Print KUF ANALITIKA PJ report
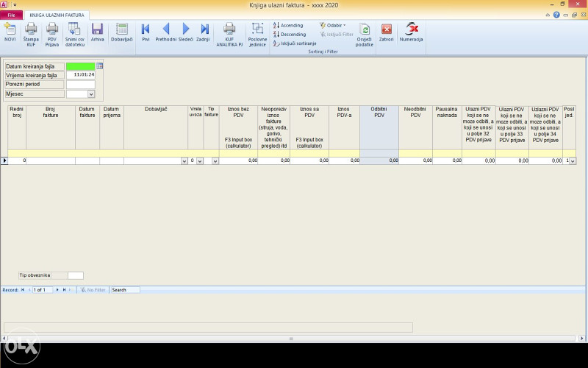This screenshot has width=588, height=368. (229, 34)
